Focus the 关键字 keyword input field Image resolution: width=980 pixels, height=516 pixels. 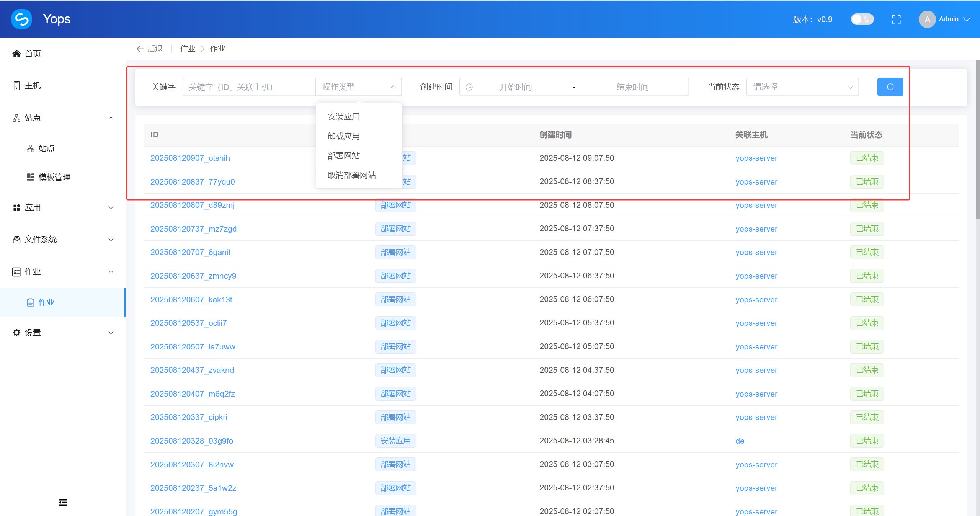[x=249, y=87]
